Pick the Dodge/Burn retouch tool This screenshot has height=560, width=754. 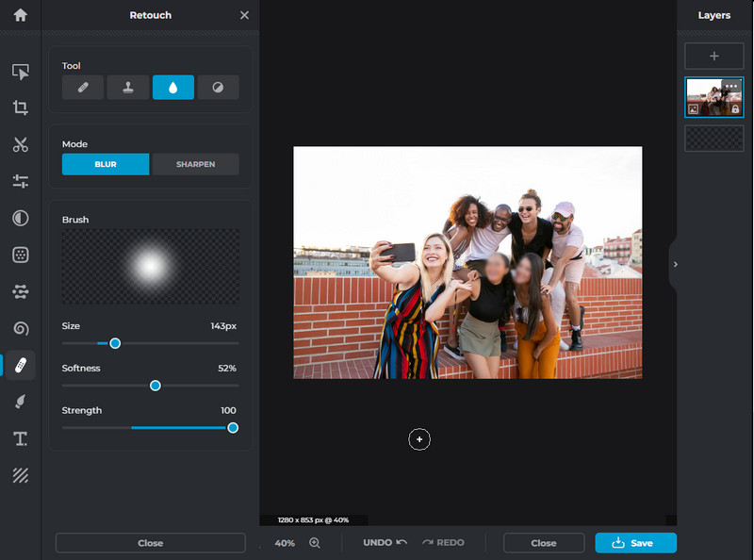pos(218,88)
